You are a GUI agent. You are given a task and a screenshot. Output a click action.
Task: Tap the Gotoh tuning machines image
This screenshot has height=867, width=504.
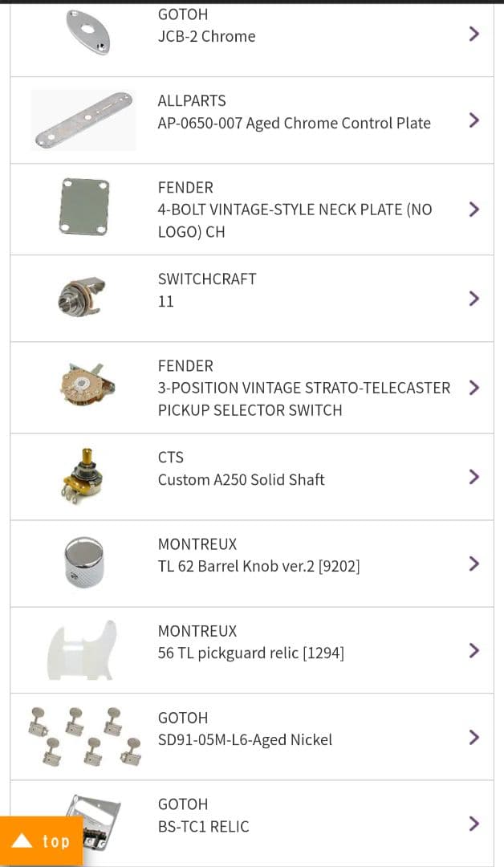[x=83, y=737]
